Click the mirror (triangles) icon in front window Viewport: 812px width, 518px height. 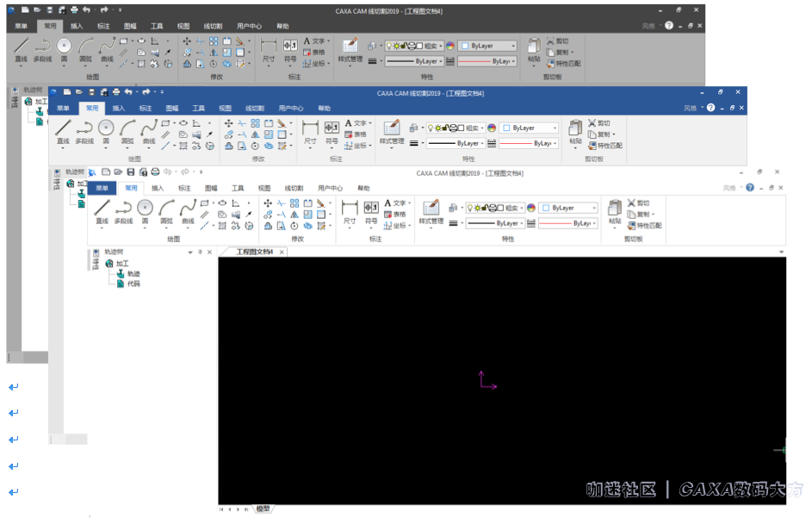click(294, 215)
